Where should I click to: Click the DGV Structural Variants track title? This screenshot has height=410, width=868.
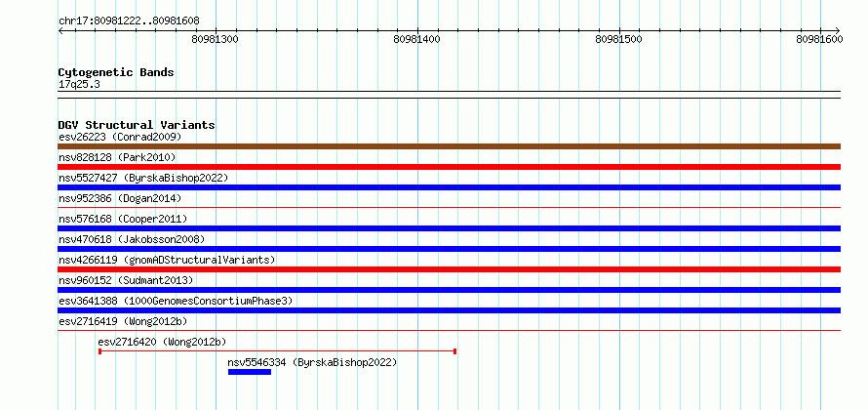click(x=137, y=125)
